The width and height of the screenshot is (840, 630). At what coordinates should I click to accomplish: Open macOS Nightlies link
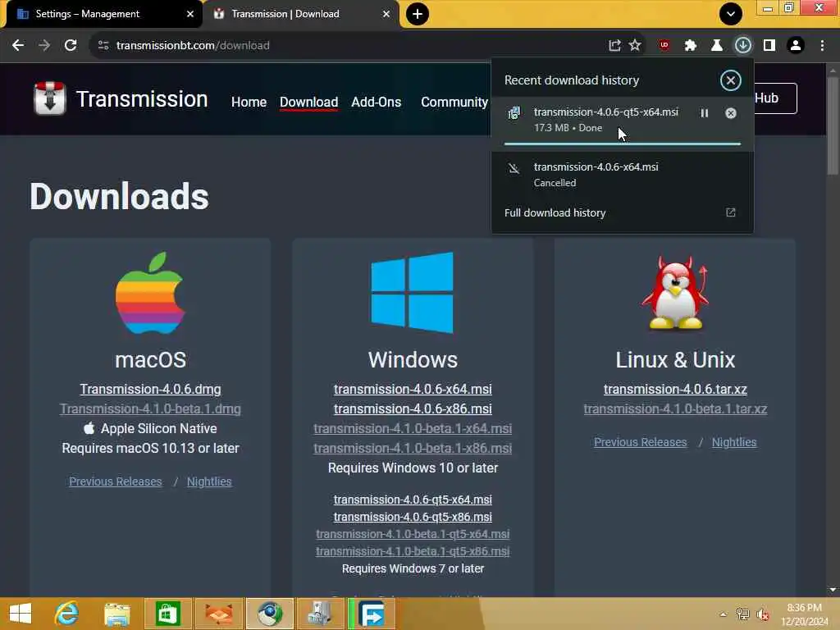tap(209, 482)
